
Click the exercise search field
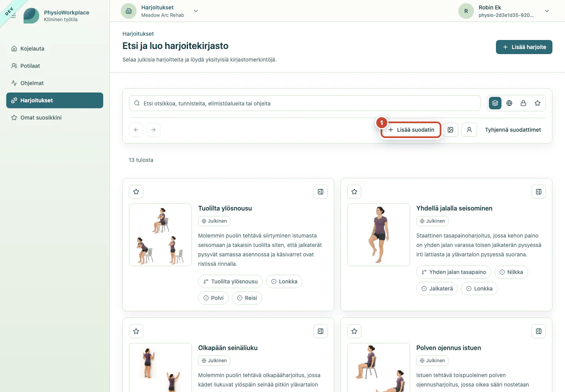[305, 103]
